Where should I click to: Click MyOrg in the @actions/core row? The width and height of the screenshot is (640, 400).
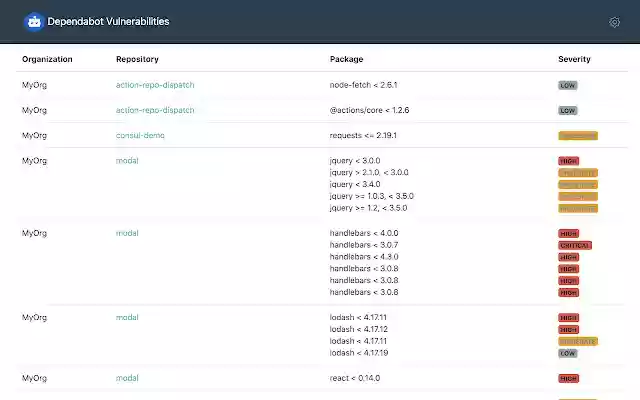(34, 110)
